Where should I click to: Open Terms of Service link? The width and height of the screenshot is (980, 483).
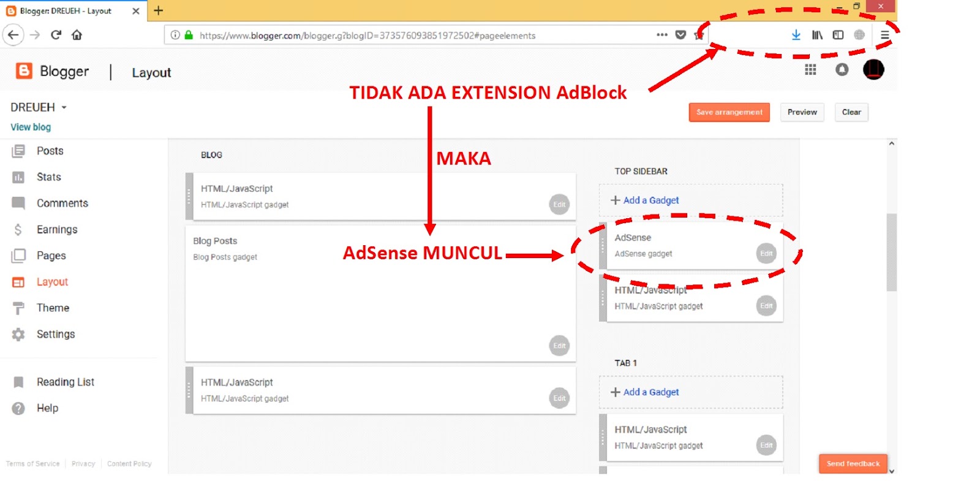click(33, 464)
